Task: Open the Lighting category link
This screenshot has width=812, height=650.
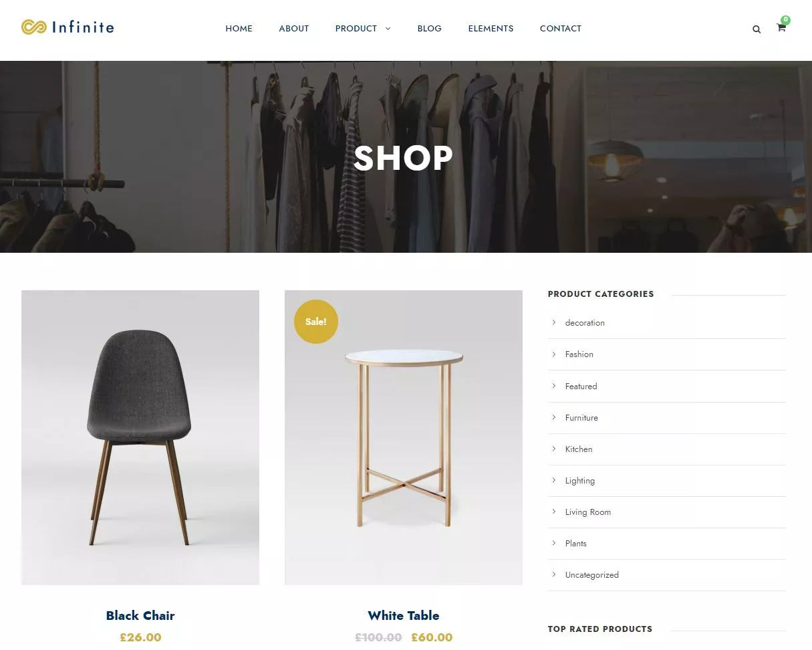Action: [579, 481]
